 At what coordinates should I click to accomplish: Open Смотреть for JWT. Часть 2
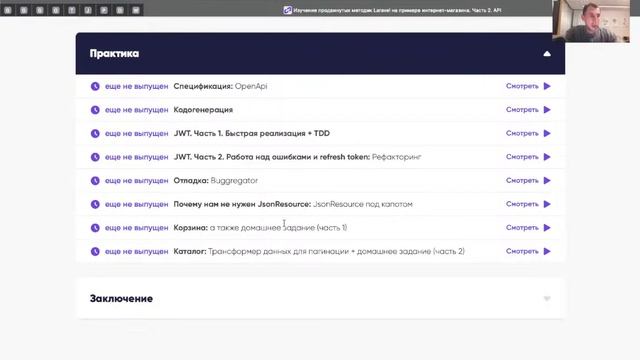(522, 157)
